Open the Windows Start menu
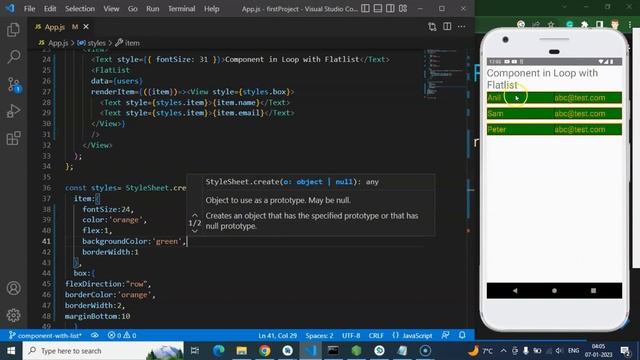 [x=11, y=351]
